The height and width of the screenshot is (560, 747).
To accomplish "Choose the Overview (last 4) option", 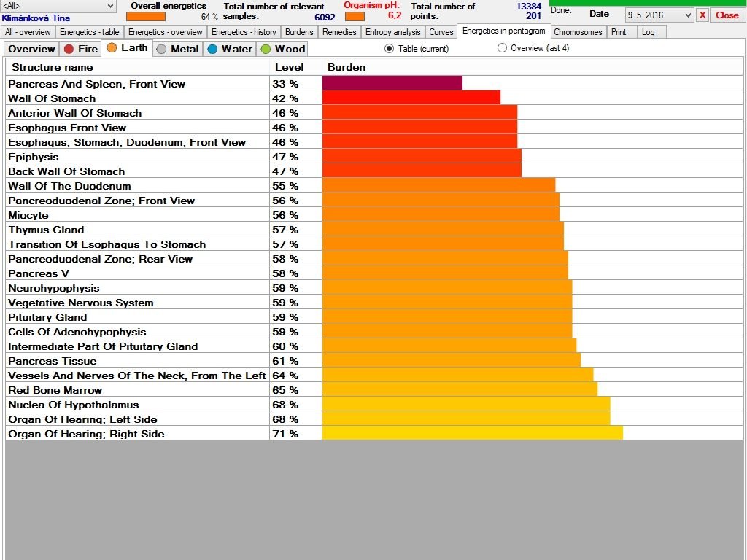I will click(502, 49).
